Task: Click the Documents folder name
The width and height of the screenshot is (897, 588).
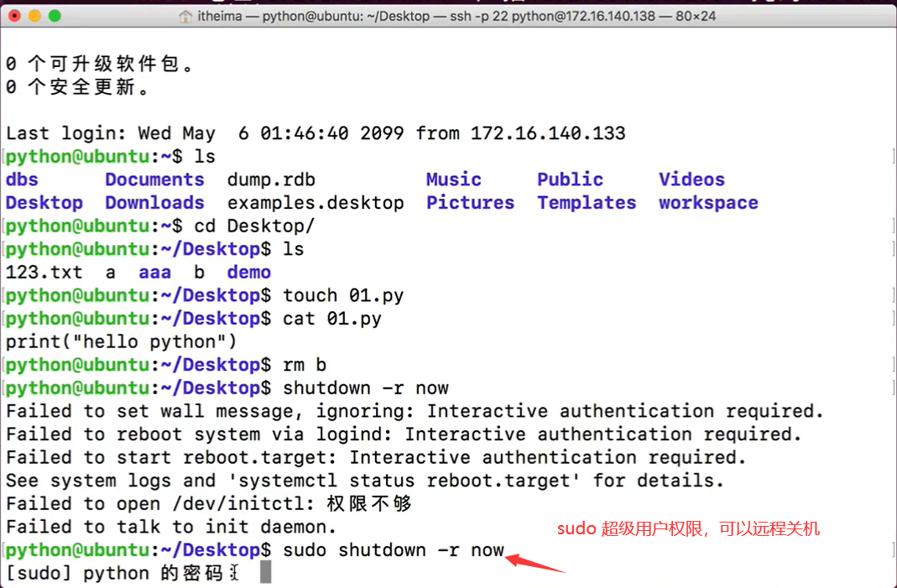Action: (154, 179)
